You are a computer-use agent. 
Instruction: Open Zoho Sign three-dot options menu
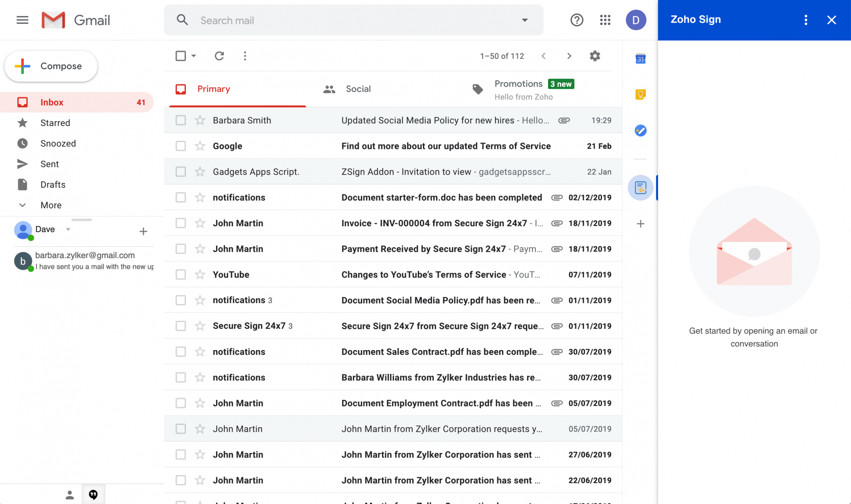pos(805,20)
